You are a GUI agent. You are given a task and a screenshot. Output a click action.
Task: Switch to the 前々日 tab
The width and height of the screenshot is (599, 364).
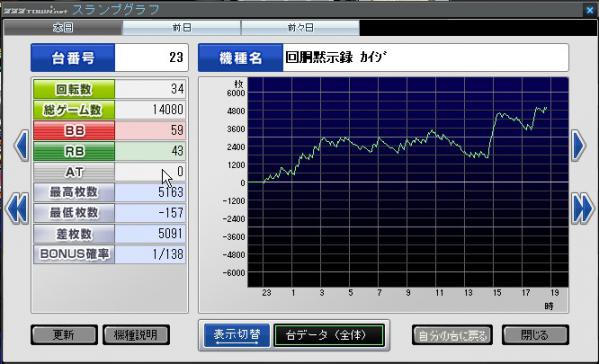[300, 28]
